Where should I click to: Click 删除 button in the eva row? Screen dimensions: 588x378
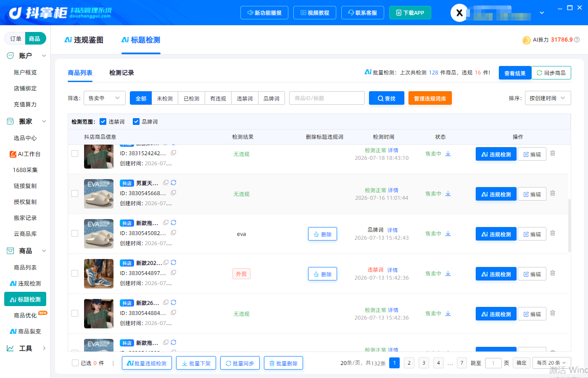(322, 234)
